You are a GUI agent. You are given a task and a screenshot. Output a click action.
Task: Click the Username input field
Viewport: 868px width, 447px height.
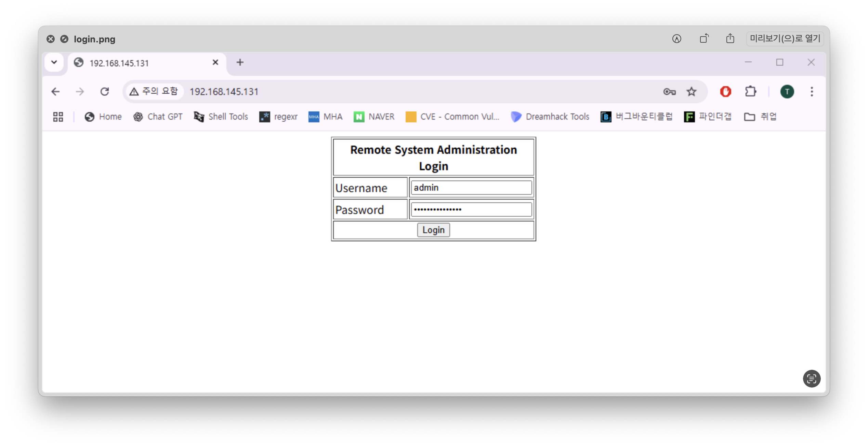tap(471, 188)
